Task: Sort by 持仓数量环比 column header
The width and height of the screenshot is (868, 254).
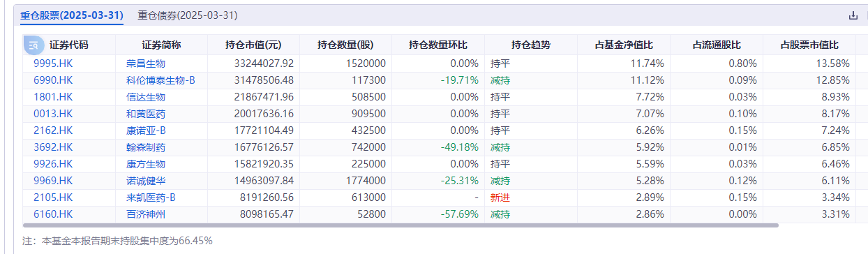Action: click(x=437, y=45)
